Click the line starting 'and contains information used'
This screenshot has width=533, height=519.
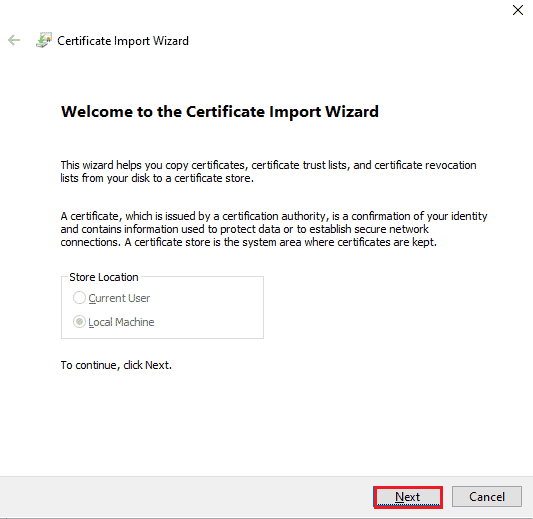pyautogui.click(x=244, y=229)
